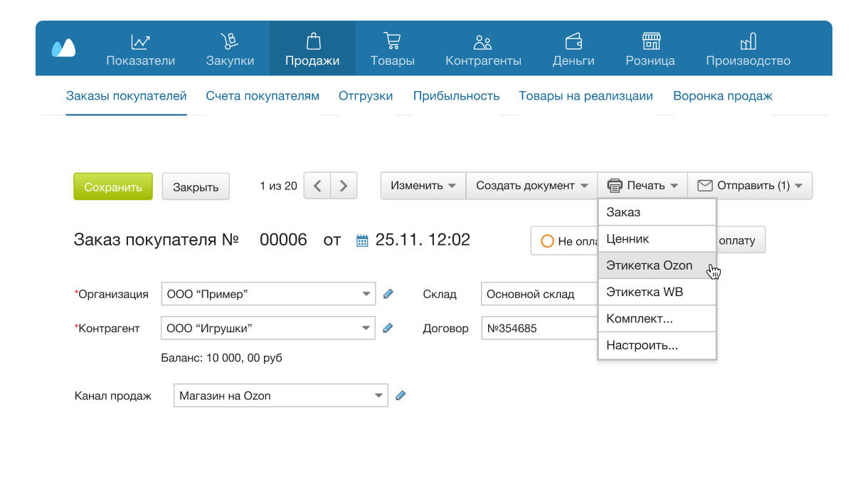Image resolution: width=868 pixels, height=486 pixels.
Task: Select the Продажи shopping bag icon
Action: 312,41
